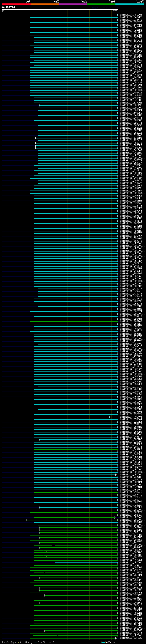Select hit label UniRef100_B4FMD3
Viewport: 146px width, 644px height.
point(131,25)
